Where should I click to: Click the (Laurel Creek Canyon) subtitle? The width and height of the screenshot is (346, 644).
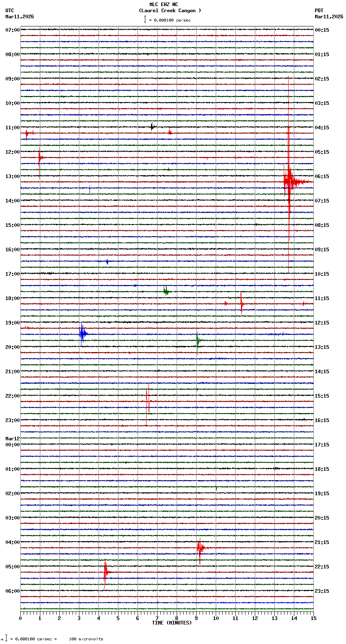pos(170,11)
